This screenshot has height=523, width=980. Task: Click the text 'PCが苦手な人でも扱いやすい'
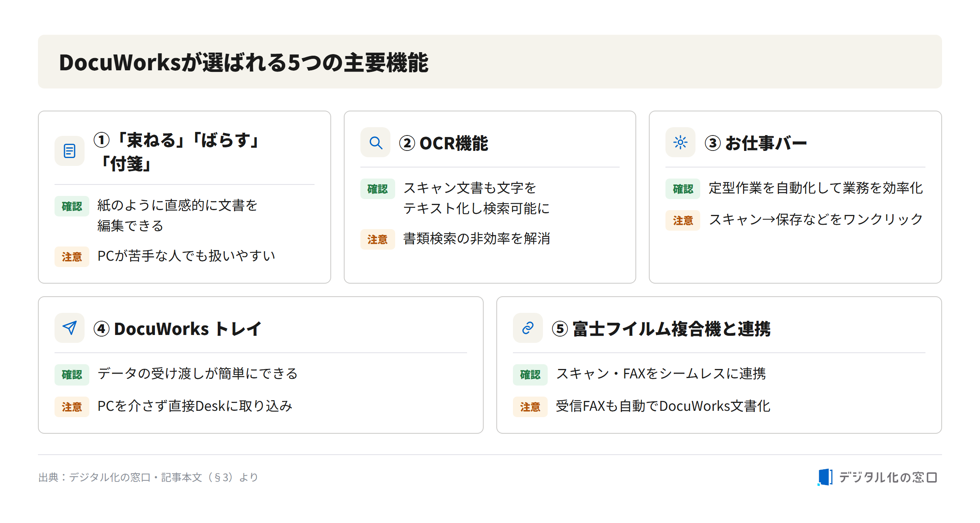[186, 256]
